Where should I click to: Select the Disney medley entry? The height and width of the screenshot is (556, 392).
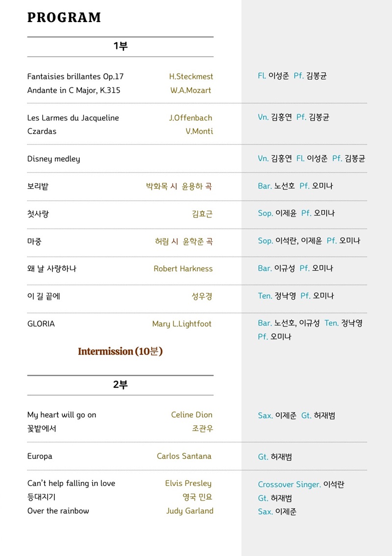53,159
